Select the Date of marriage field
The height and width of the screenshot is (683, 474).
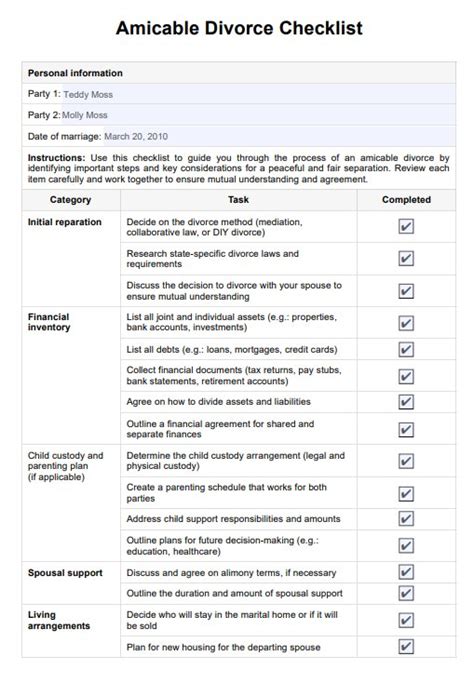click(279, 136)
